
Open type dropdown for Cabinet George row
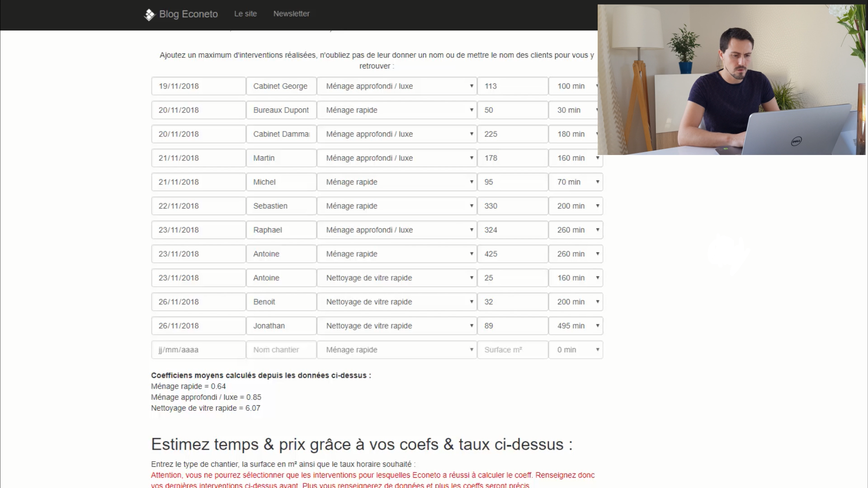point(397,86)
